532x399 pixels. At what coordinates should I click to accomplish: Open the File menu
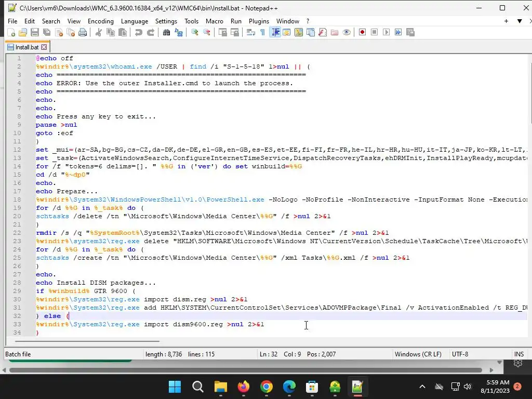(12, 21)
